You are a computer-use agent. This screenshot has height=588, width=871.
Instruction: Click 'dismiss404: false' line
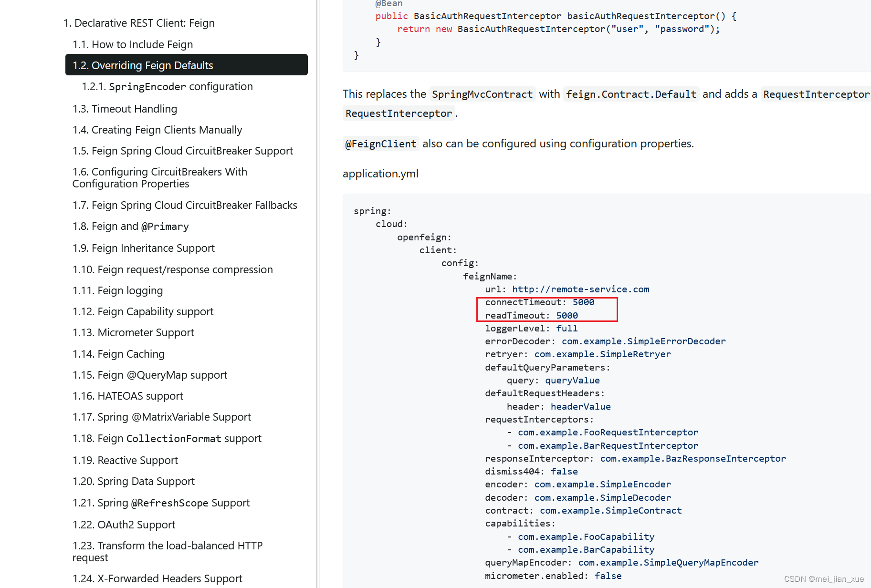[531, 472]
